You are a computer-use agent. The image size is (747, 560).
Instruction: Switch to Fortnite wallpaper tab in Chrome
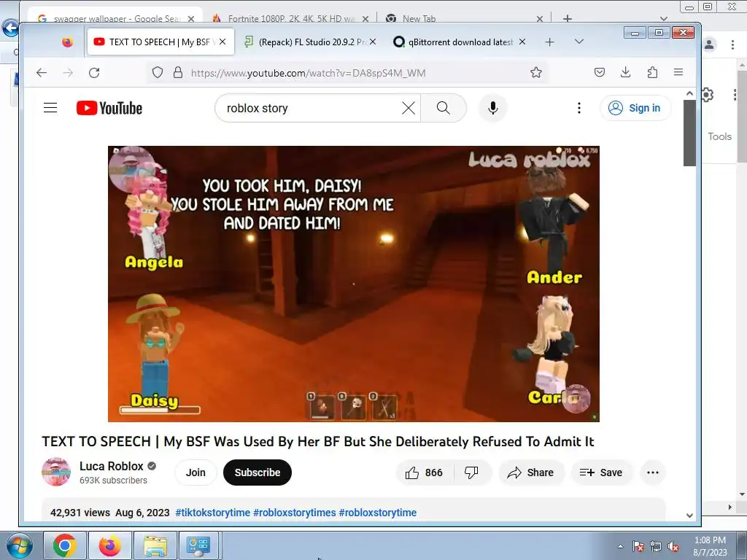292,18
